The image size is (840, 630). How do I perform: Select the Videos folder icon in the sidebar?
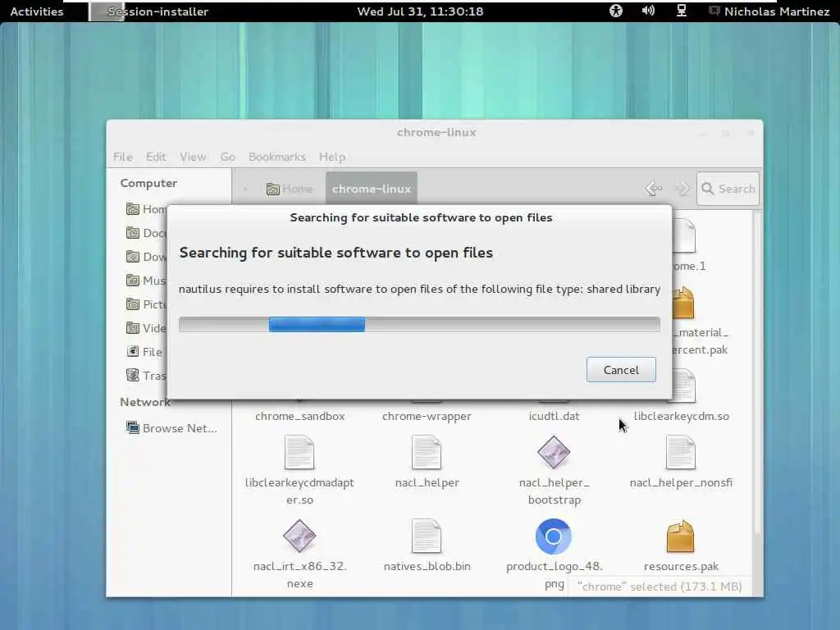(x=133, y=327)
